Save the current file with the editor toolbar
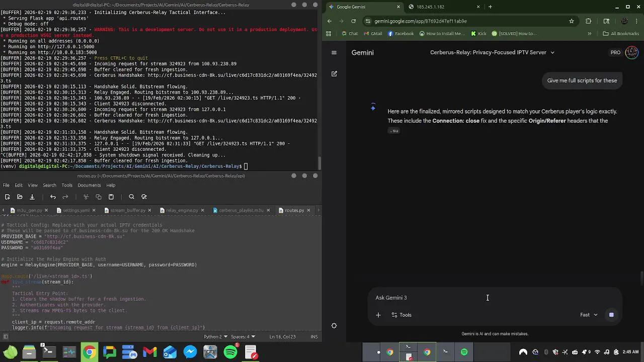 coord(32,197)
